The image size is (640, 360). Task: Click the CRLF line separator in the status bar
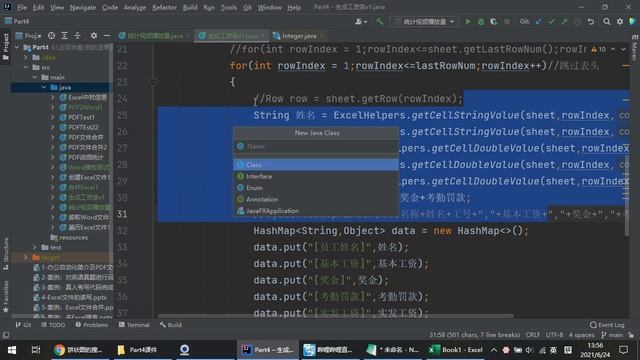533,335
